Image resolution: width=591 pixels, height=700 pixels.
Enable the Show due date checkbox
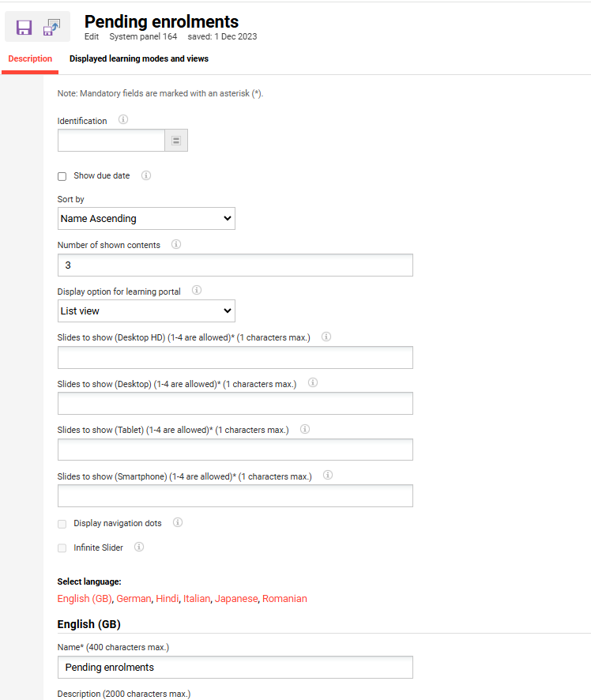pyautogui.click(x=62, y=176)
